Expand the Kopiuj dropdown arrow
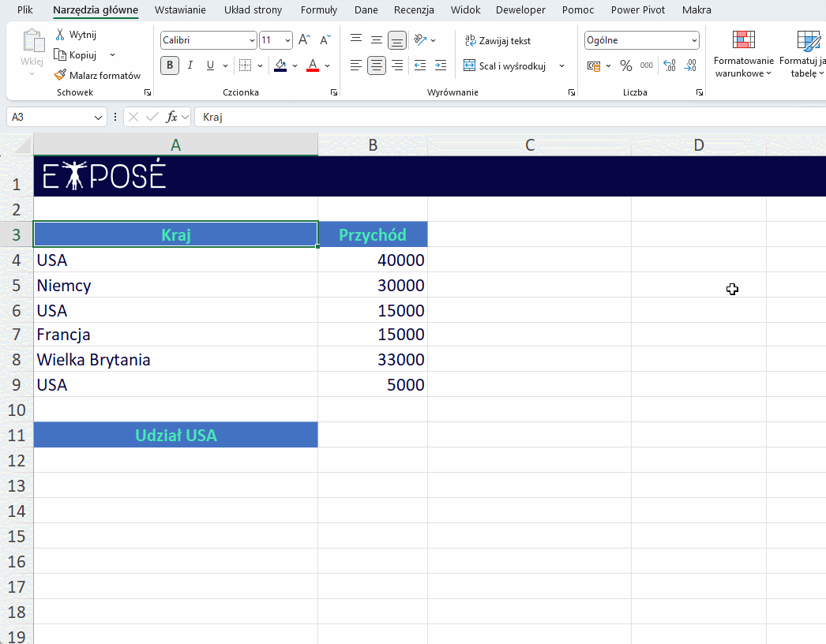The image size is (826, 644). (x=112, y=54)
